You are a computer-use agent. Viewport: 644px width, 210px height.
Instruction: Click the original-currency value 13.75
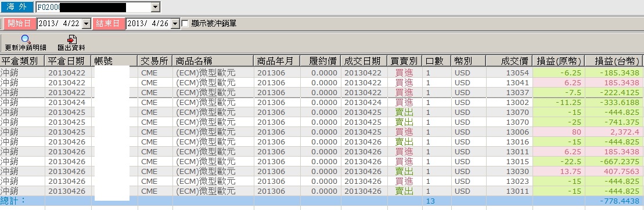click(559, 171)
